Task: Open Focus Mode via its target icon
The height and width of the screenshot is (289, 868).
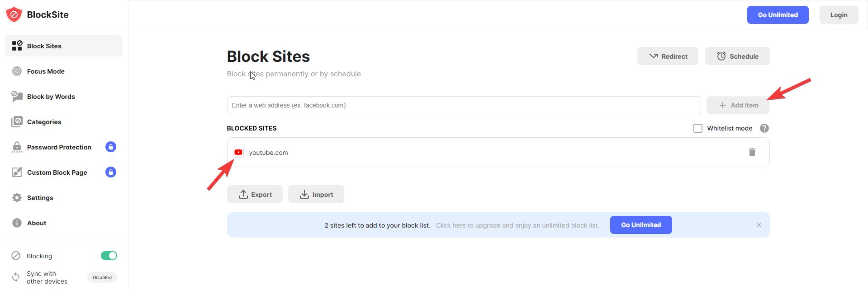Action: click(17, 71)
